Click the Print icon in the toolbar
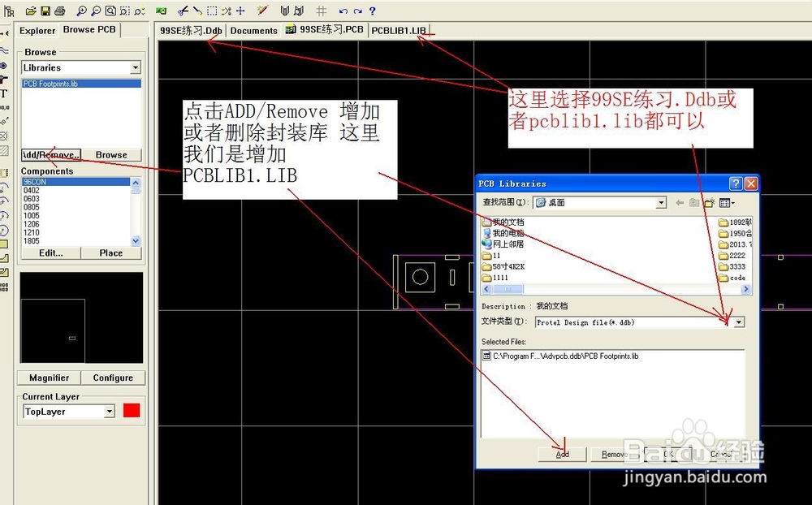This screenshot has width=812, height=505. pyautogui.click(x=59, y=11)
